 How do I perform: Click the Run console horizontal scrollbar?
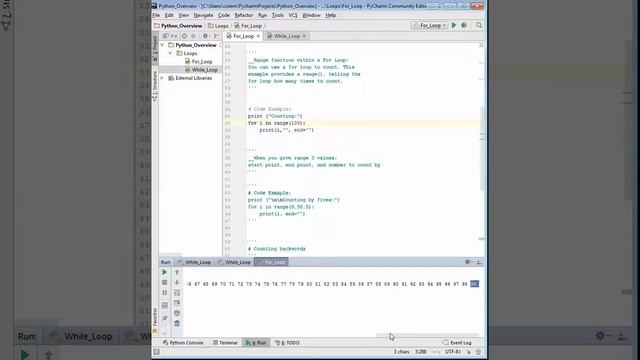pos(427,335)
